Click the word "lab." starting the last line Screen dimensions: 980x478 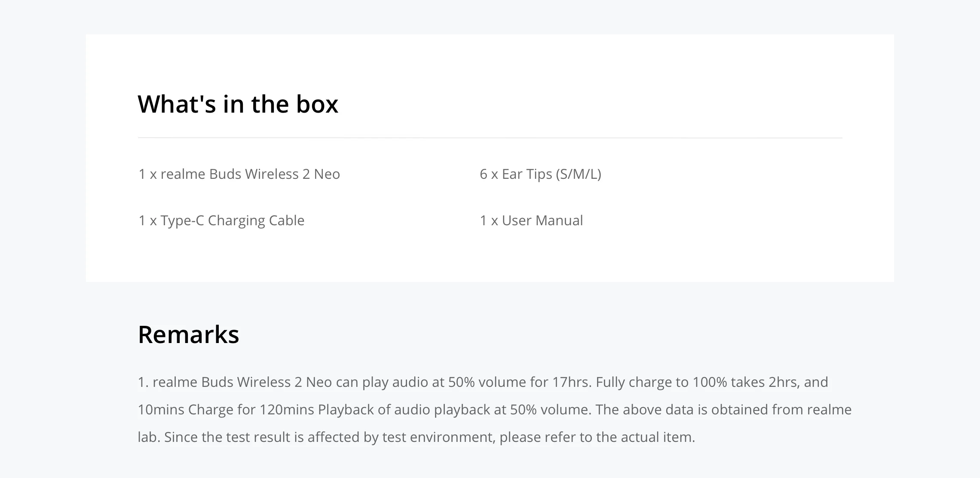[149, 437]
